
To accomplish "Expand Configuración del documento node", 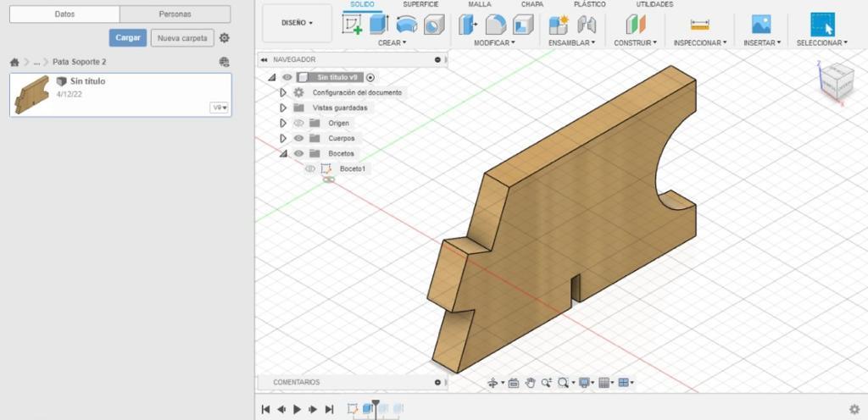I will [283, 92].
